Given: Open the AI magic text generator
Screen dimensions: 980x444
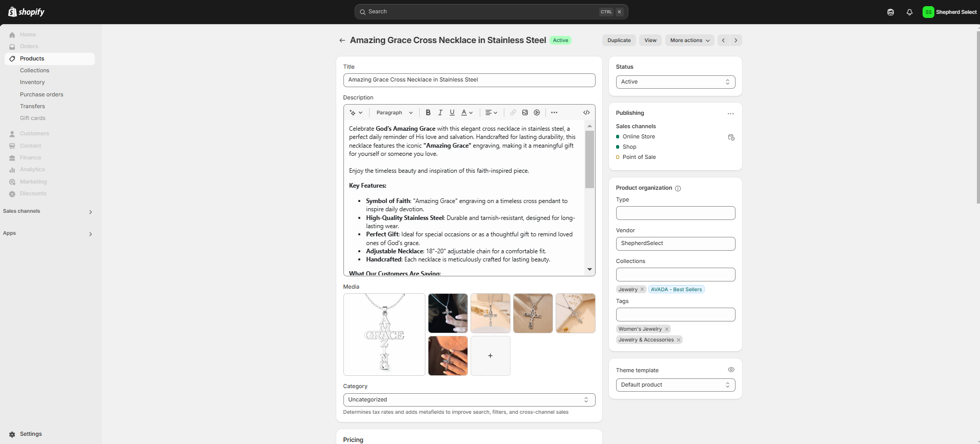Looking at the screenshot, I should [x=356, y=113].
